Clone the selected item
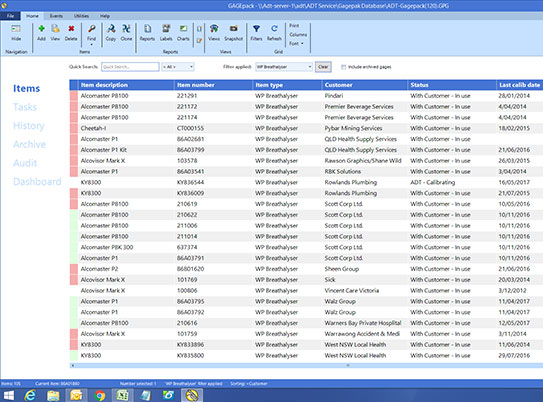Screen dimensions: 543x402 126,33
